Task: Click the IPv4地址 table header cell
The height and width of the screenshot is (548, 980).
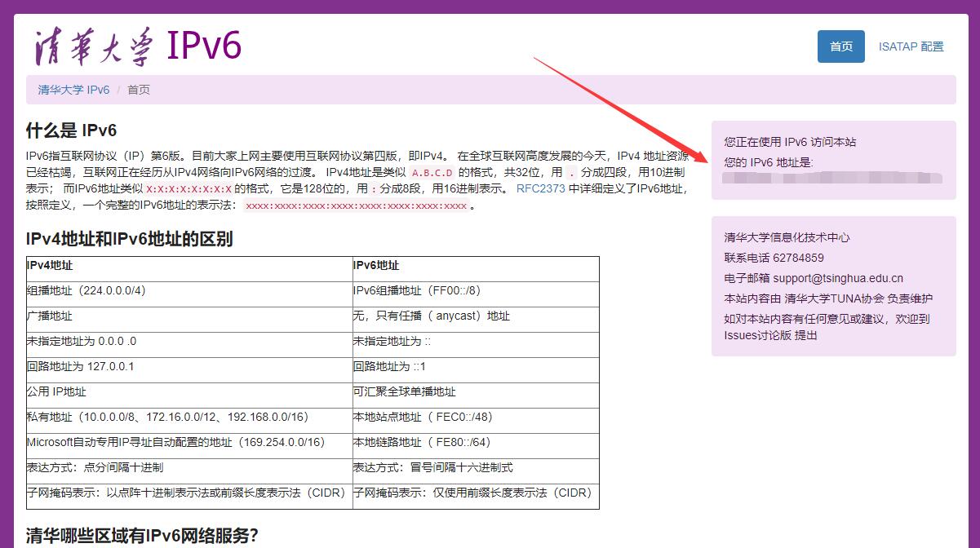Action: click(x=189, y=268)
